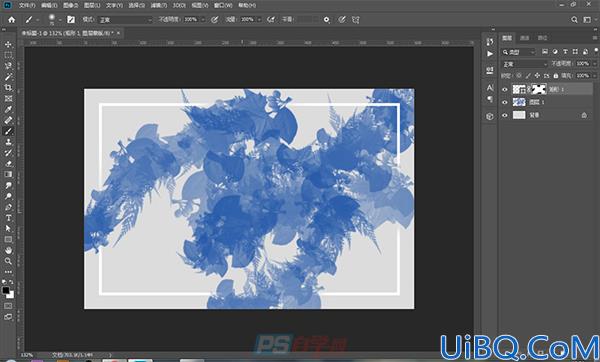Select the Pen tool
This screenshot has width=600, height=362.
click(8, 207)
